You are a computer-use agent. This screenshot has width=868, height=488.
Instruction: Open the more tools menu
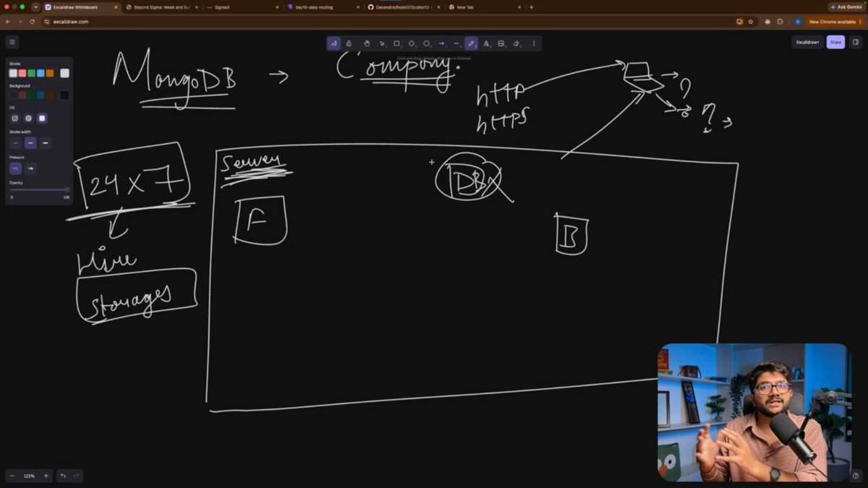(x=534, y=43)
